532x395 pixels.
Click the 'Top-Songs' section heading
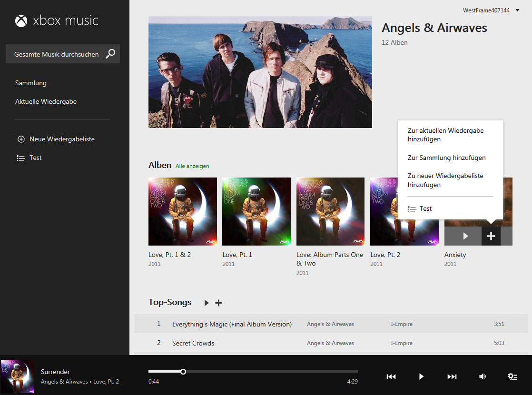point(170,302)
